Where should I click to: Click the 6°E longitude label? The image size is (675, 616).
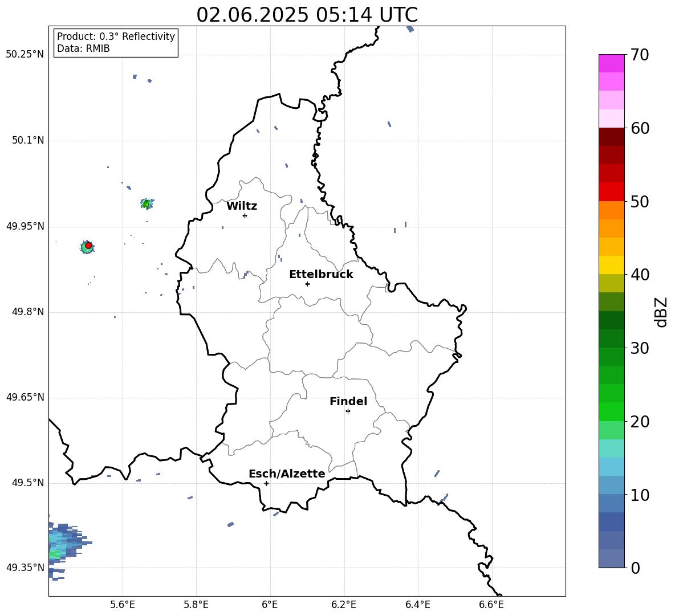click(270, 605)
